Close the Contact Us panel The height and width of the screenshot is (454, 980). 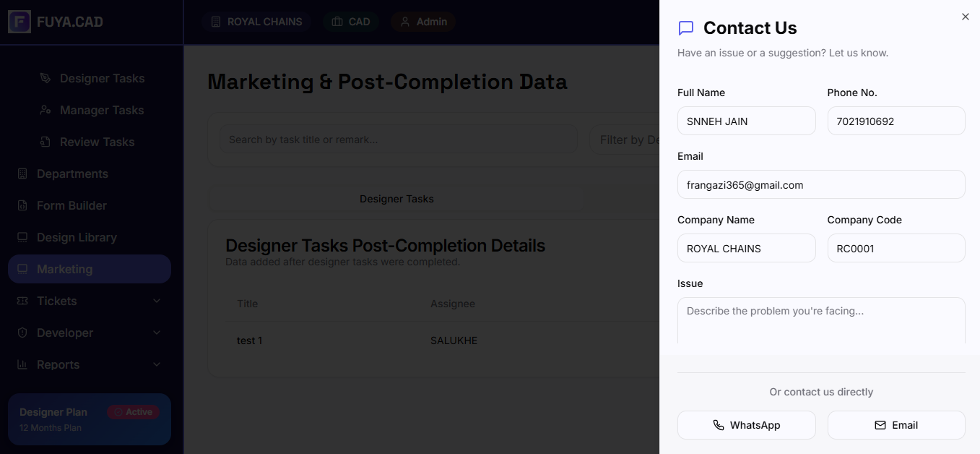pos(966,17)
